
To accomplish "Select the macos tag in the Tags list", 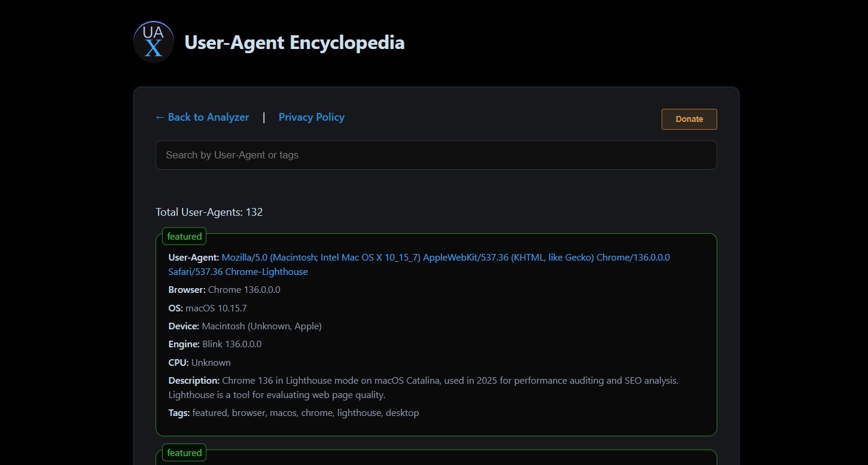I will pos(284,412).
